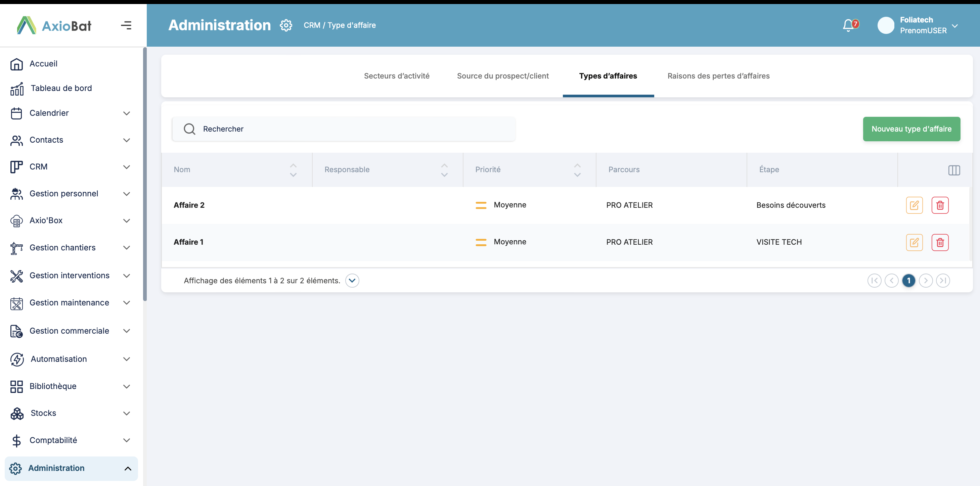Collapse sidebar using hamburger menu icon
Screen dimensions: 980x486
[x=126, y=26]
